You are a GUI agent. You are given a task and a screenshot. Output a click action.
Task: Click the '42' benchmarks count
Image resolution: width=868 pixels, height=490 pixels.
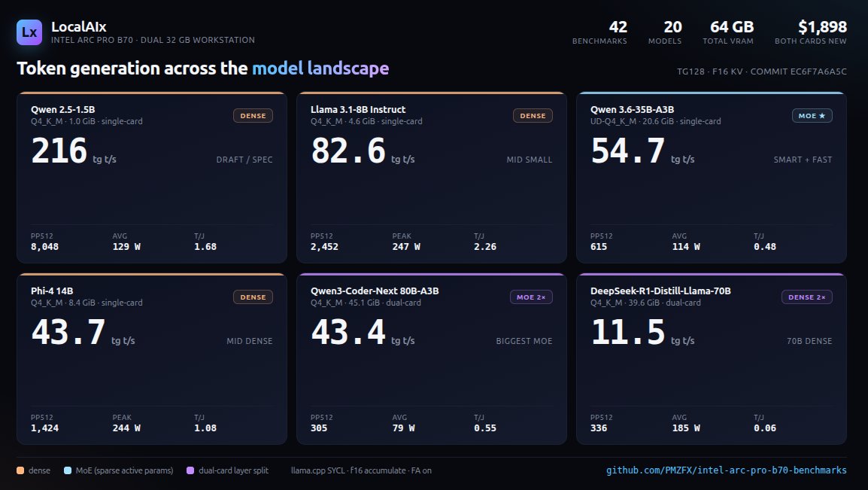tap(618, 26)
